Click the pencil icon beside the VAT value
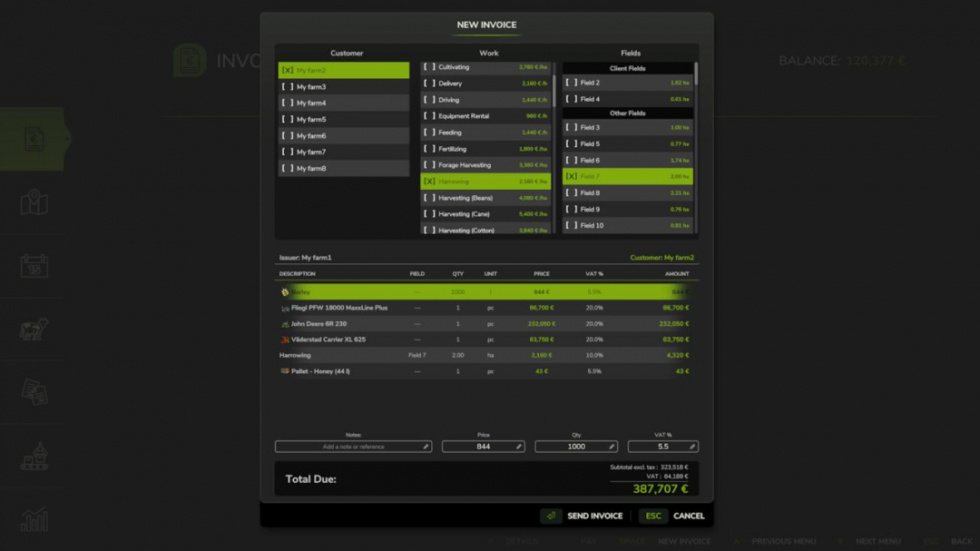Screen dimensions: 980x551 (694, 446)
